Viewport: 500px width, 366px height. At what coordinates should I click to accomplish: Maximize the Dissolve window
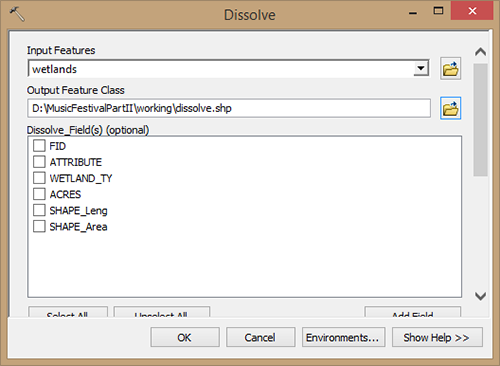[x=438, y=11]
